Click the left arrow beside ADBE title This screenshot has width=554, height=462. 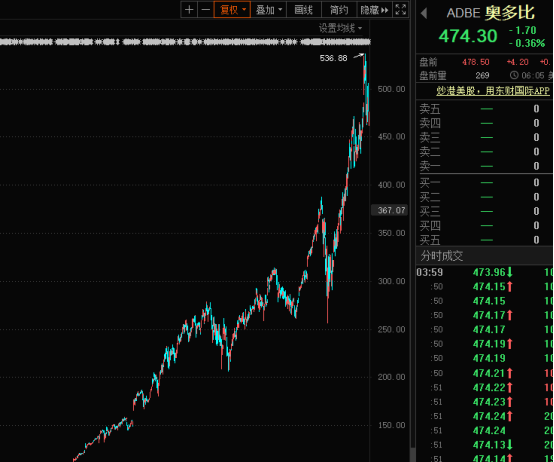[424, 13]
